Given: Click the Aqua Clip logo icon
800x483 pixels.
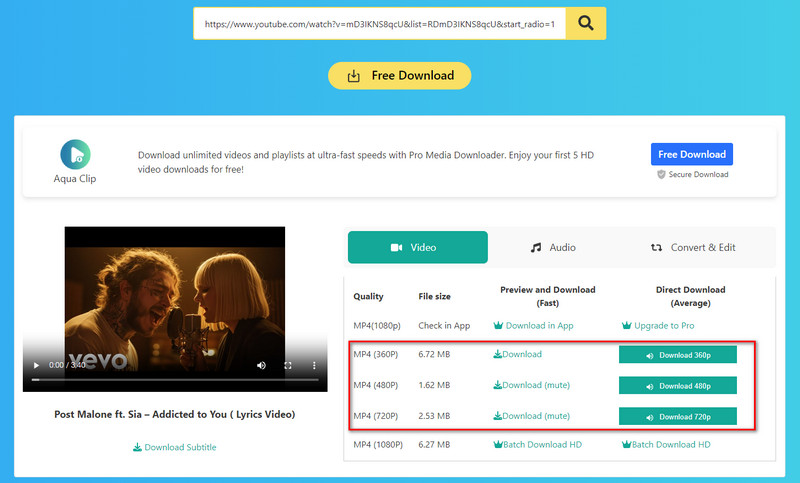Looking at the screenshot, I should click(x=76, y=154).
